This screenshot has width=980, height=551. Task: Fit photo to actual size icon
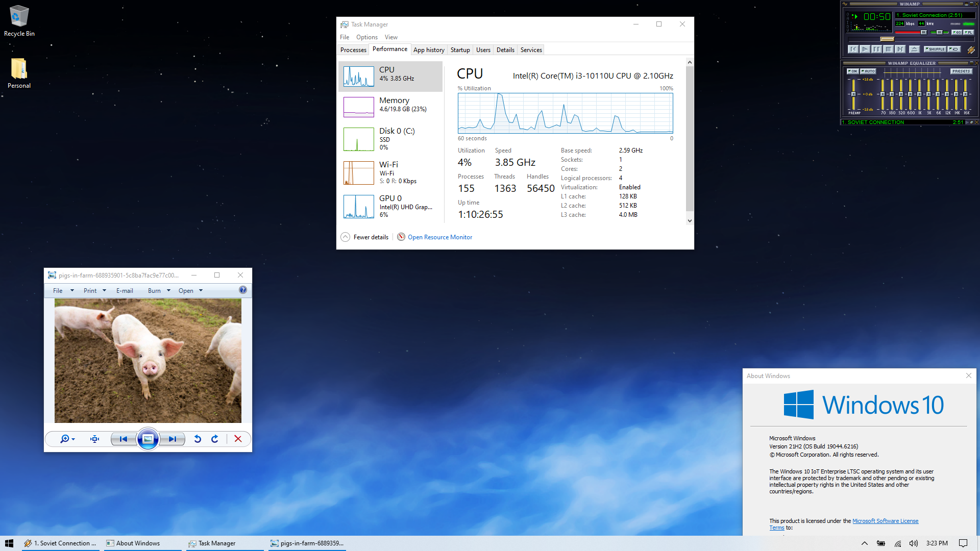tap(94, 439)
